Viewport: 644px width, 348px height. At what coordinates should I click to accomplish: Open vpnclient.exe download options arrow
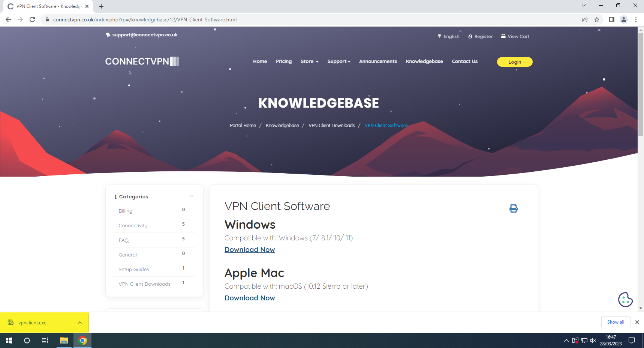pyautogui.click(x=80, y=322)
